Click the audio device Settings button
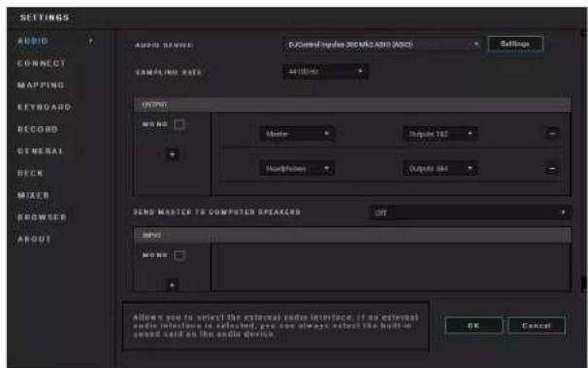This screenshot has width=588, height=368. click(x=515, y=44)
